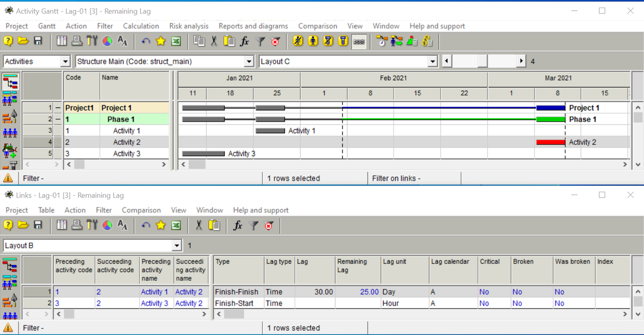Viewport: 644px width, 335px height.
Task: Click the funnel filter icon in Gantt toolbar
Action: (260, 41)
